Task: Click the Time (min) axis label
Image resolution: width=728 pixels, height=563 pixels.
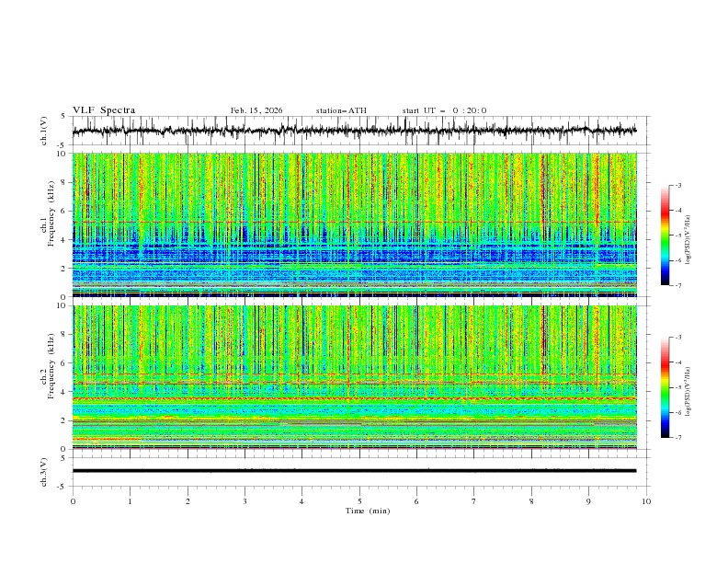Action: 366,510
